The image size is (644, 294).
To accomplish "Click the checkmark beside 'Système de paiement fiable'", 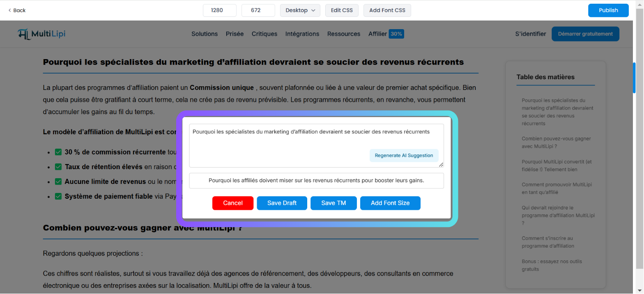I will tap(58, 196).
